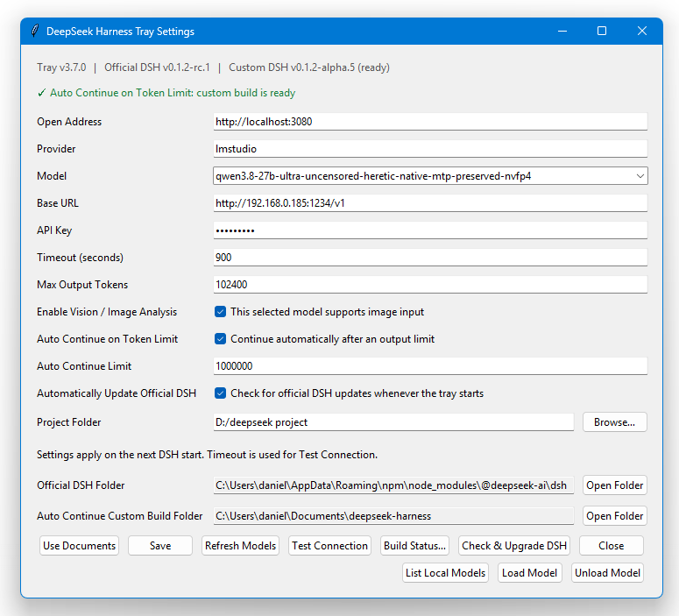Click the DeepSeek Harness Tray Settings title

click(x=120, y=32)
